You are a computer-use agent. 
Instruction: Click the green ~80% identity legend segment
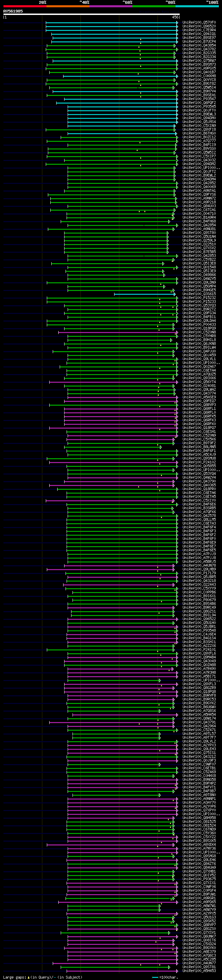pyautogui.click(x=154, y=6)
